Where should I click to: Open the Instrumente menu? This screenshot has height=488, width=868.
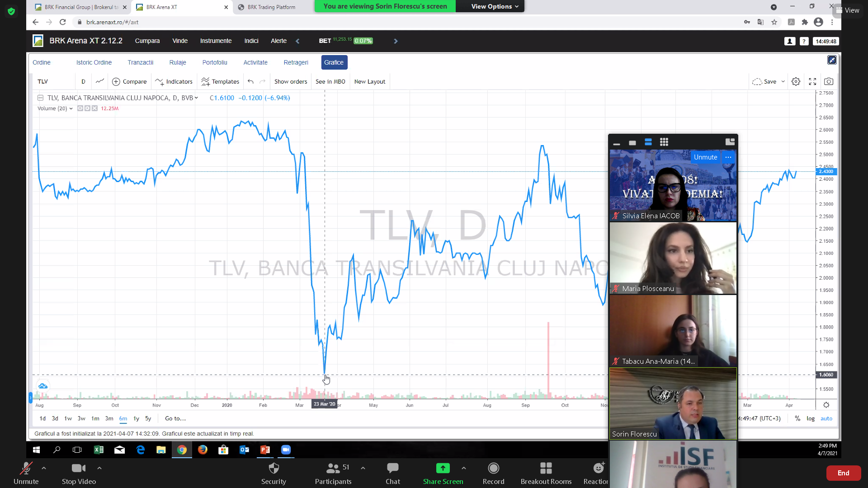coord(216,41)
